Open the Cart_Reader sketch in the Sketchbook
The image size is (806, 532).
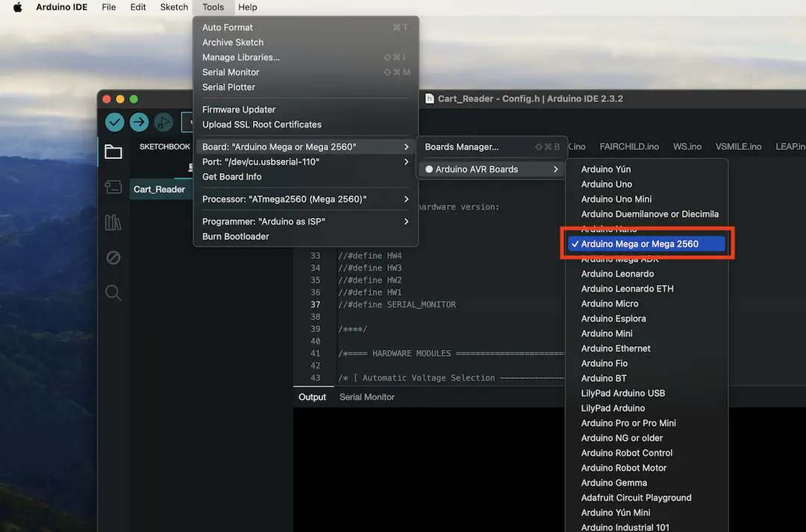point(160,190)
